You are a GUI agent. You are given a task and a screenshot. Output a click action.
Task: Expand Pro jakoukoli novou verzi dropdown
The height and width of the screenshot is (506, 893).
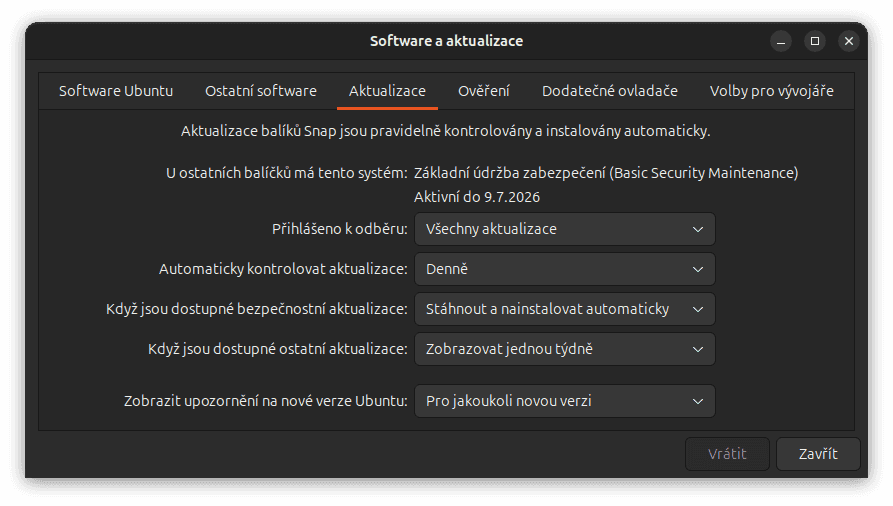click(564, 401)
